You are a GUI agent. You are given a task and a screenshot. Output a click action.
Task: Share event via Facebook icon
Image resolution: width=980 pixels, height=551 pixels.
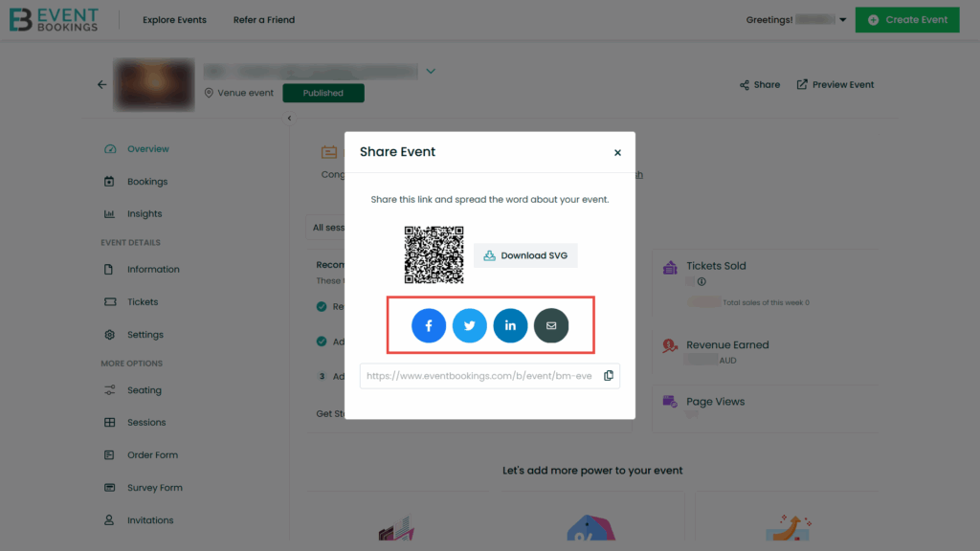point(429,325)
